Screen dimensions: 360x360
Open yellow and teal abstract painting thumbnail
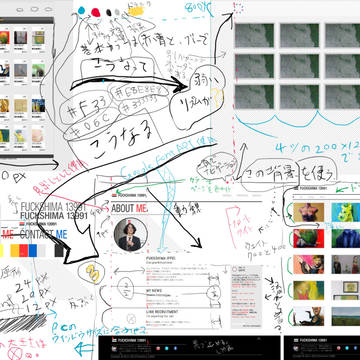coord(308,290)
